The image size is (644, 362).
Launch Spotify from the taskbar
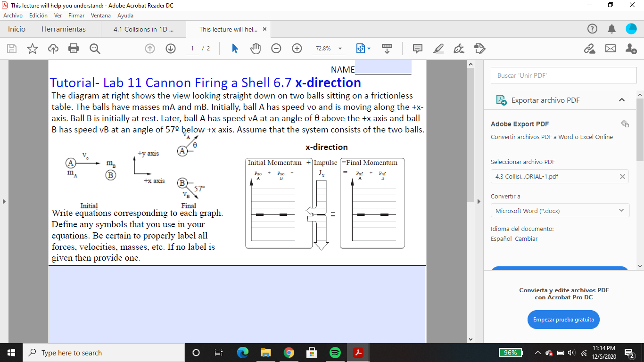point(335,352)
